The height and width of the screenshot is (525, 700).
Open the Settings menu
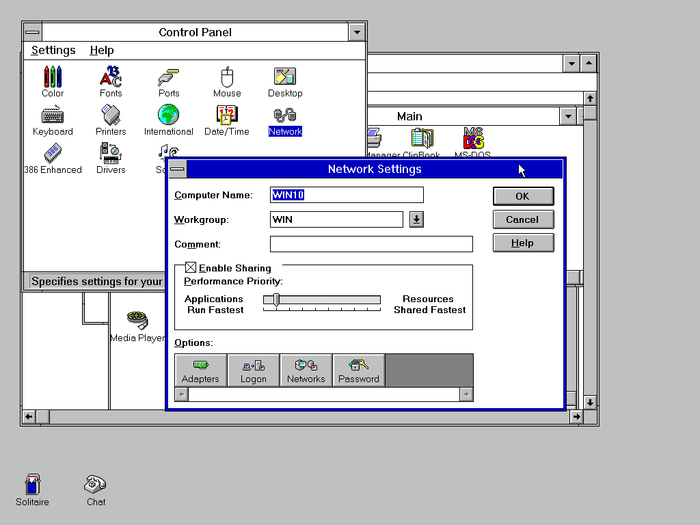[53, 50]
